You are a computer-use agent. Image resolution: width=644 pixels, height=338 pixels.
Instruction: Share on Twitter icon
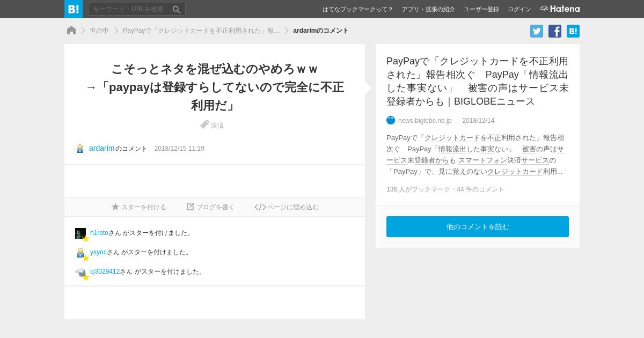[x=537, y=31]
